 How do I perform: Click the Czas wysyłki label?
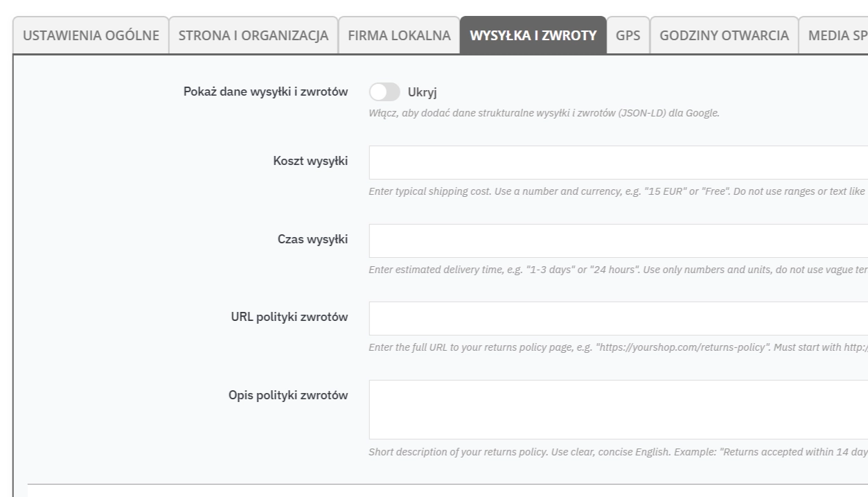[312, 240]
